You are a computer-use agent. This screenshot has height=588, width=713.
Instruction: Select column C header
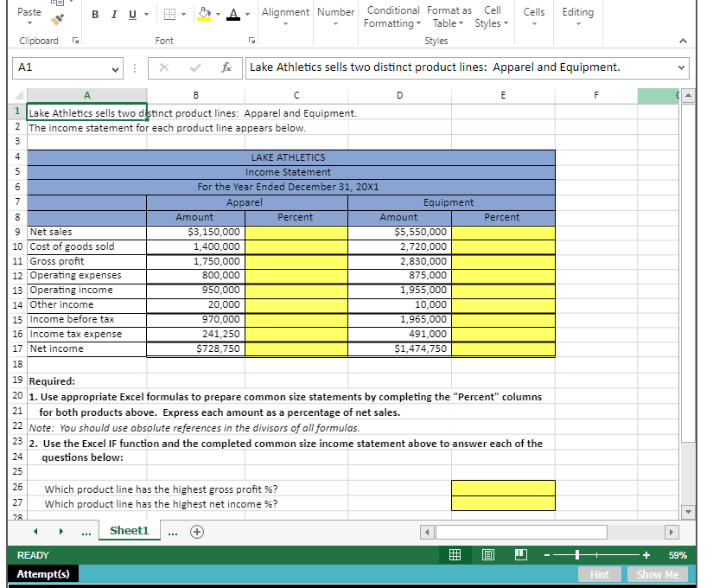296,95
